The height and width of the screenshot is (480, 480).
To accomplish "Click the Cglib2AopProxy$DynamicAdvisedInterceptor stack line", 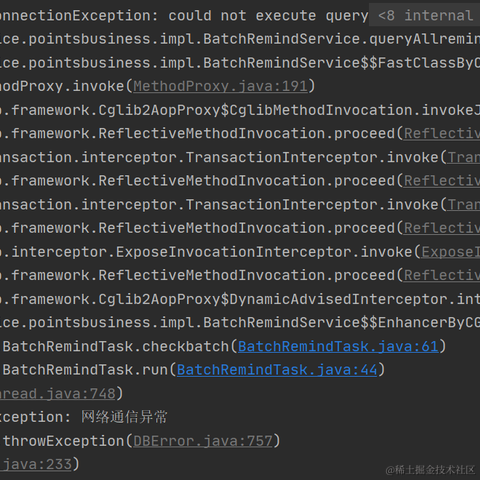I will (x=240, y=299).
